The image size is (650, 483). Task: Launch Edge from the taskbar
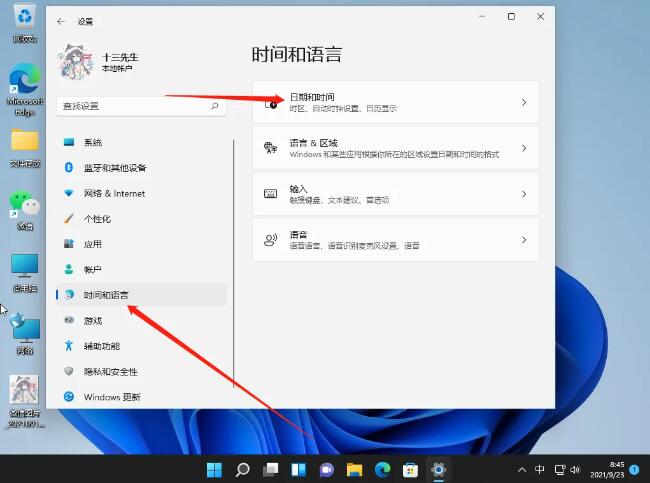coord(383,470)
